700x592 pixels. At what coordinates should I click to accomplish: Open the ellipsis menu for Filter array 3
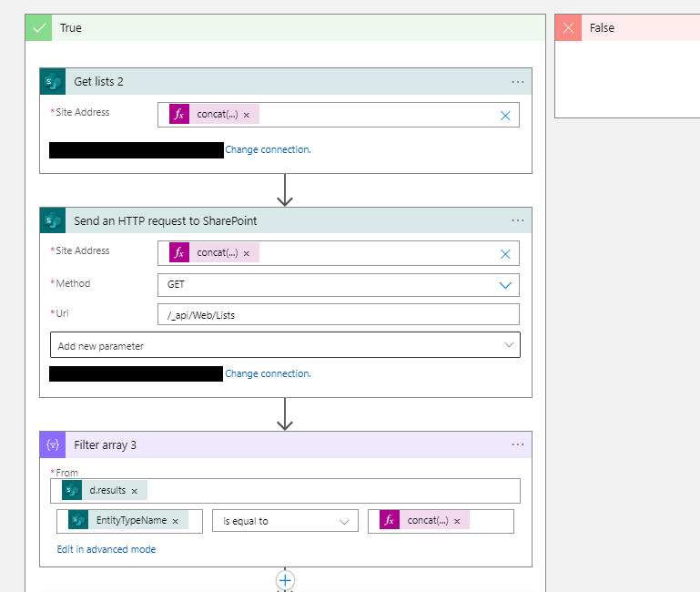click(x=518, y=444)
